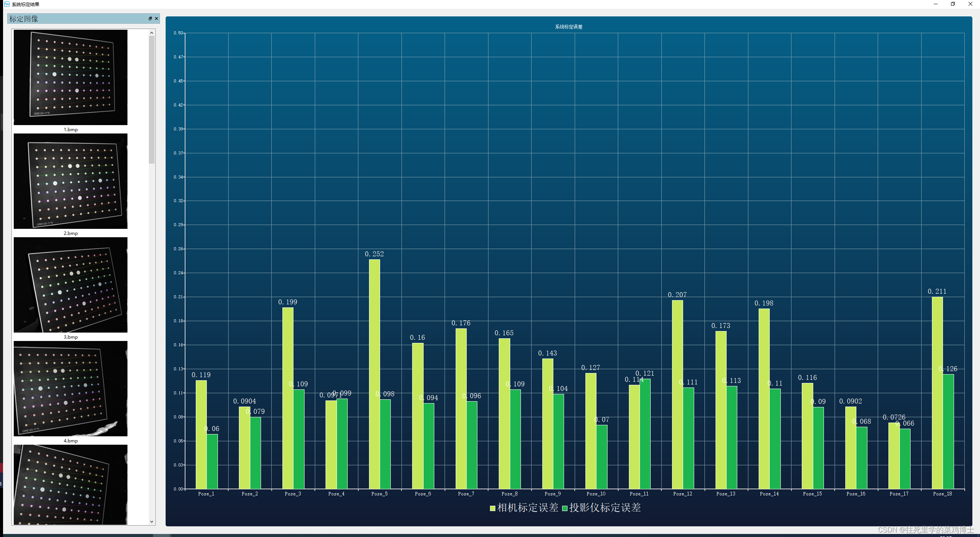Click the float button on 标定图像 panel
980x537 pixels.
tap(150, 19)
